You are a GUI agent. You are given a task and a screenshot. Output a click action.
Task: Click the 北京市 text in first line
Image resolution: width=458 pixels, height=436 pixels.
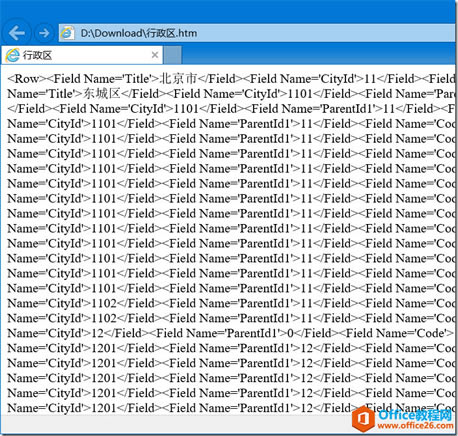click(x=179, y=79)
